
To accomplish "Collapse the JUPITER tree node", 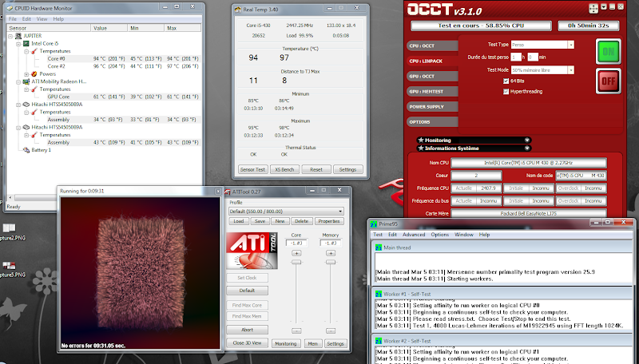I will [10, 36].
